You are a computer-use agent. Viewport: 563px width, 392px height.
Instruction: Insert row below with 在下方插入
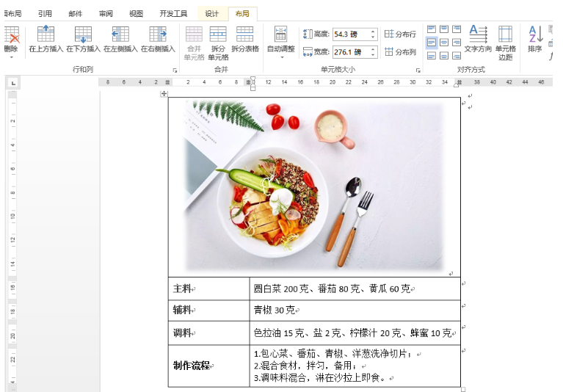click(83, 39)
